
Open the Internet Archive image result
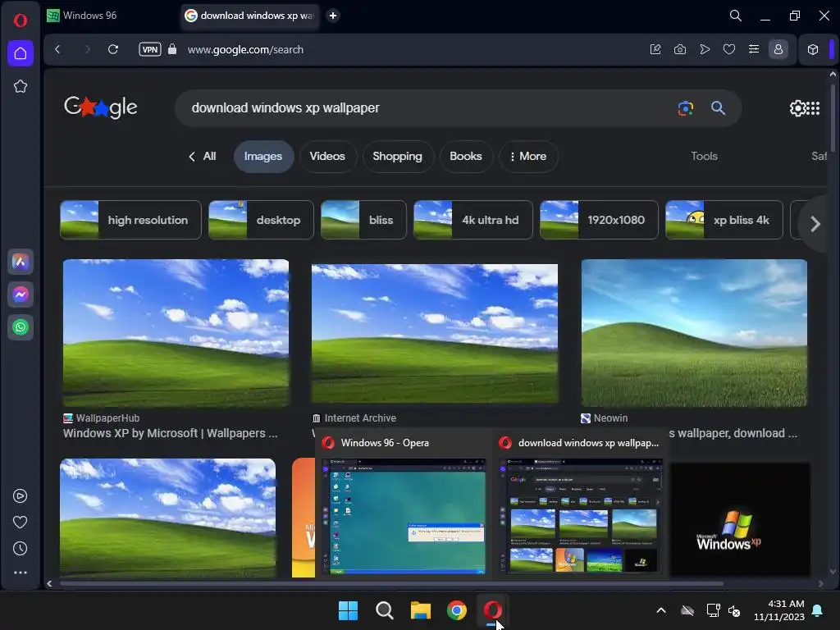tap(435, 333)
